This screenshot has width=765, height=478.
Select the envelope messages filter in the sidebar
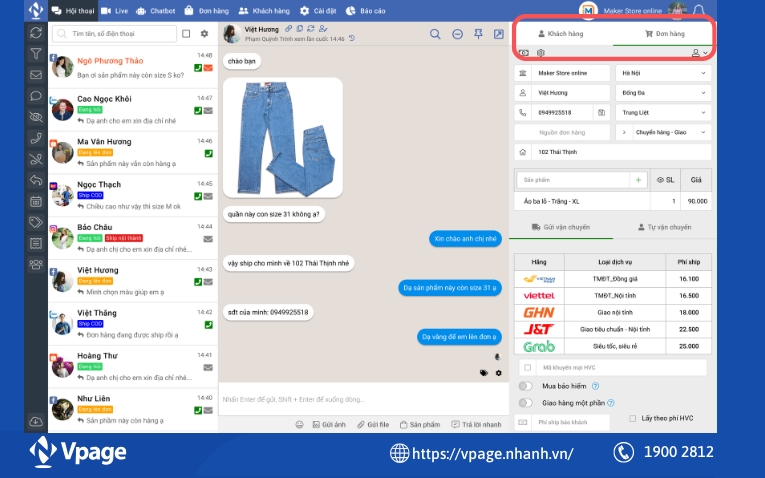pyautogui.click(x=36, y=75)
